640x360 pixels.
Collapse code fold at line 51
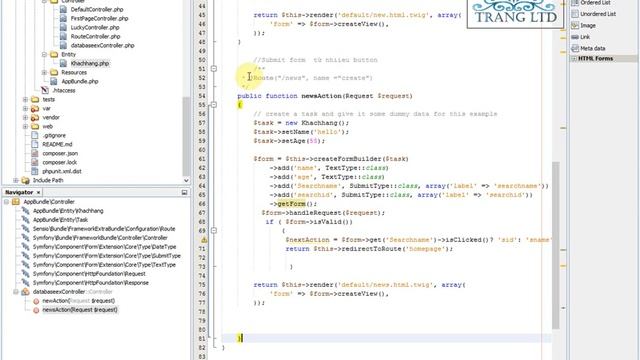[213, 69]
